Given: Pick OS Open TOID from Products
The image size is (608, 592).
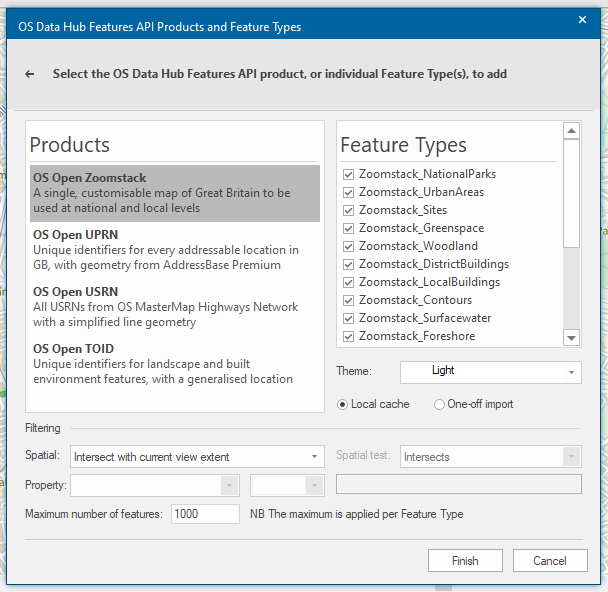Looking at the screenshot, I should (175, 364).
